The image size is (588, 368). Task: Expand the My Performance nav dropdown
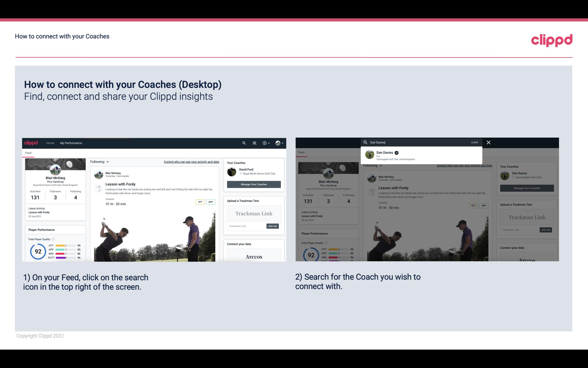[71, 143]
